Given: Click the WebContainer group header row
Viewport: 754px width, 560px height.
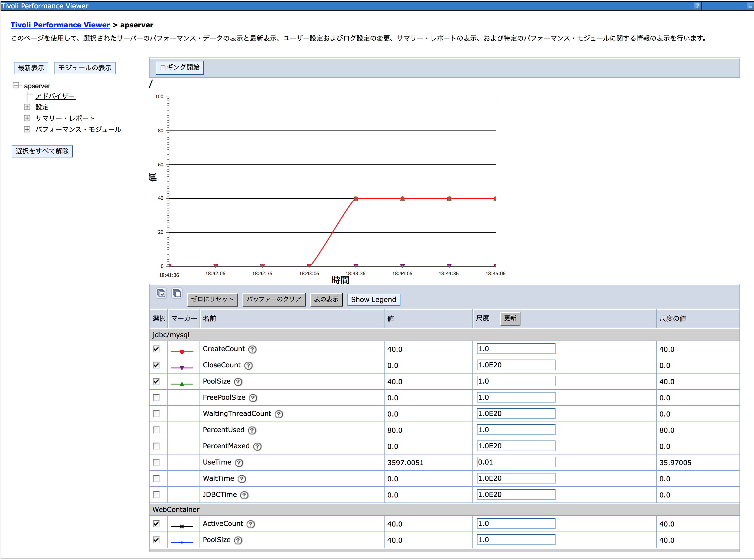Looking at the screenshot, I should [x=444, y=509].
